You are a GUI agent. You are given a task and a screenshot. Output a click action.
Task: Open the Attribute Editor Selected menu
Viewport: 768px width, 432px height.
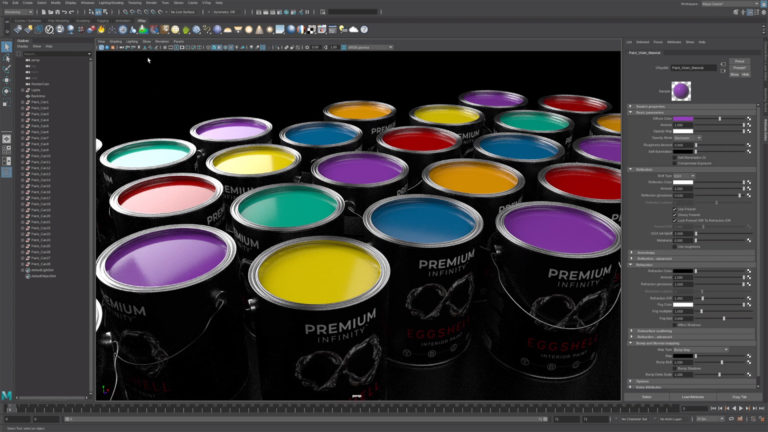(x=643, y=42)
